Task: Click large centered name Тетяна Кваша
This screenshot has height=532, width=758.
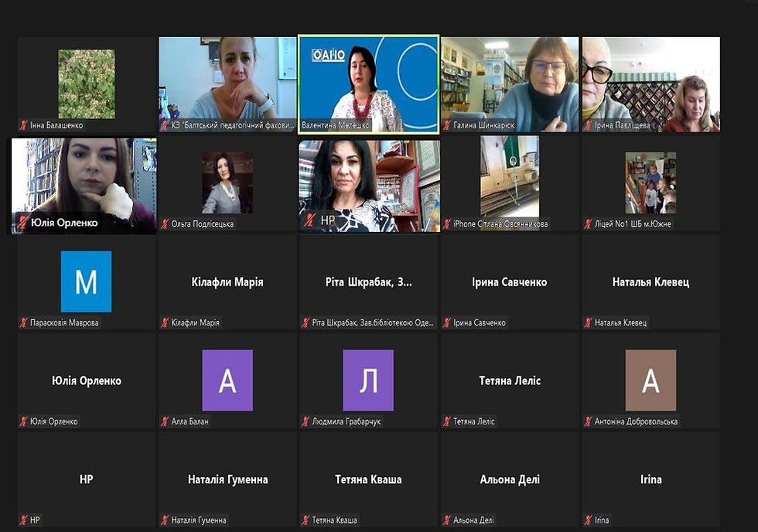Action: (368, 479)
